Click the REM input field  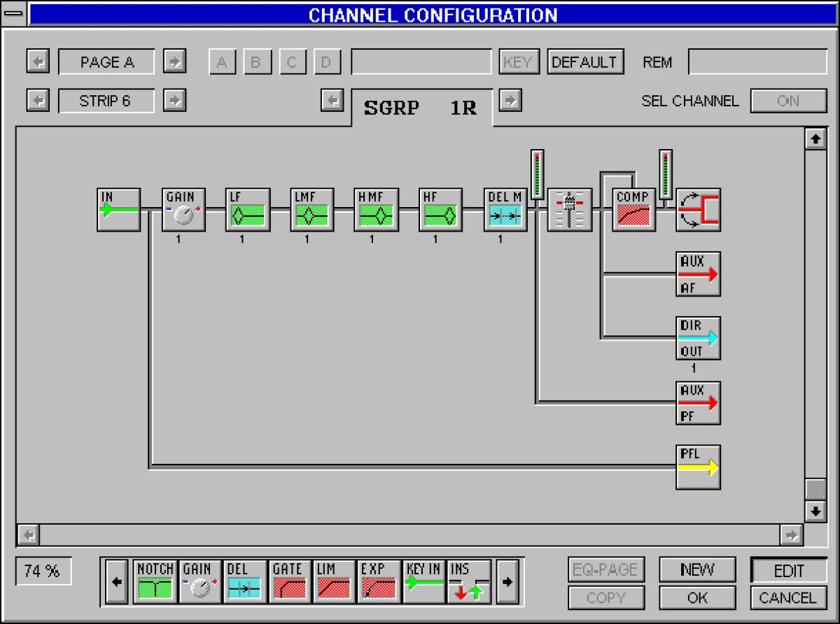pyautogui.click(x=758, y=62)
